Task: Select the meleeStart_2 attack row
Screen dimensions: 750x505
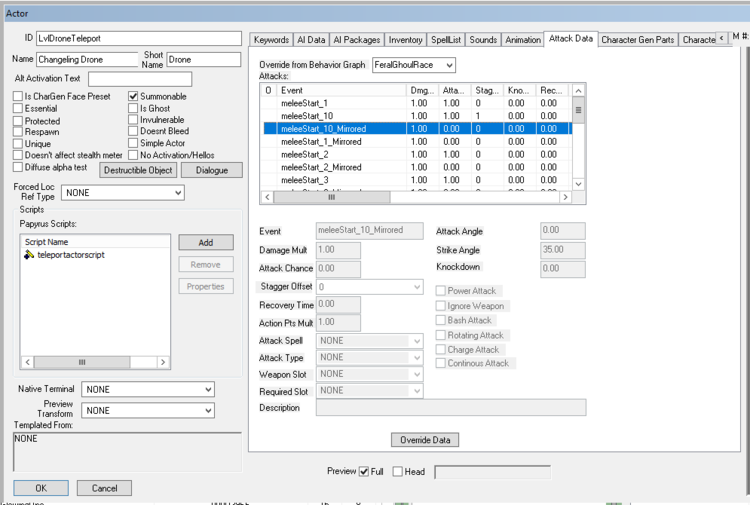Action: [x=416, y=154]
